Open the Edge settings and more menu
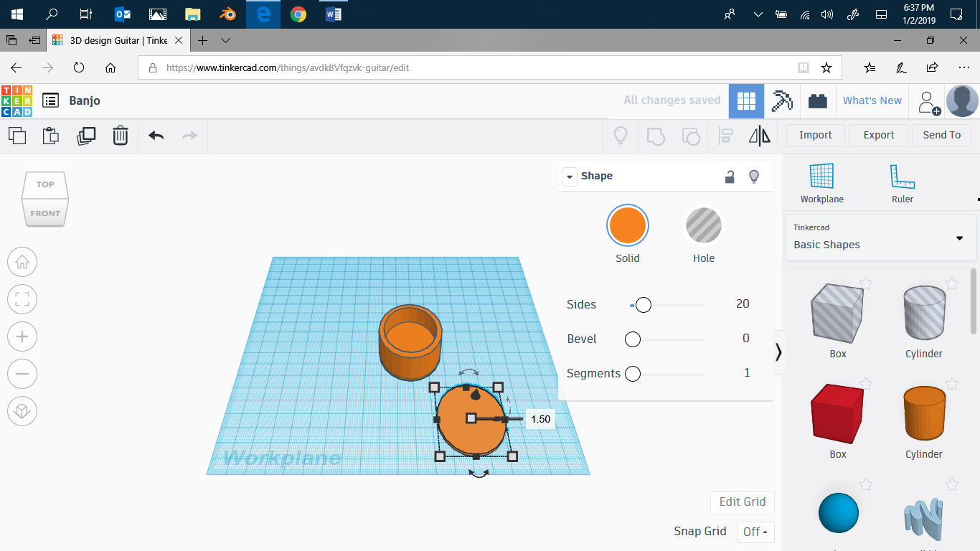The height and width of the screenshot is (551, 980). (x=963, y=67)
